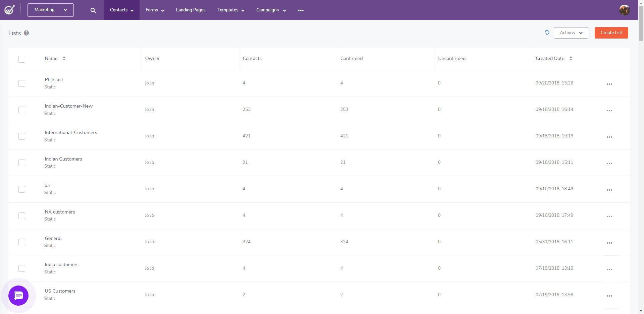Navigate to the Templates section

coord(230,10)
